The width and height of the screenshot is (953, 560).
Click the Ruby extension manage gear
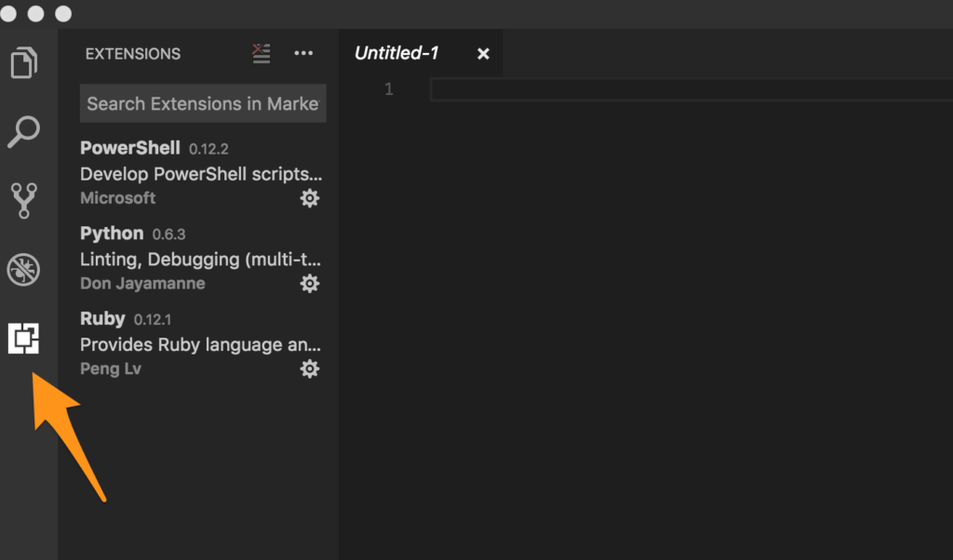(x=310, y=369)
